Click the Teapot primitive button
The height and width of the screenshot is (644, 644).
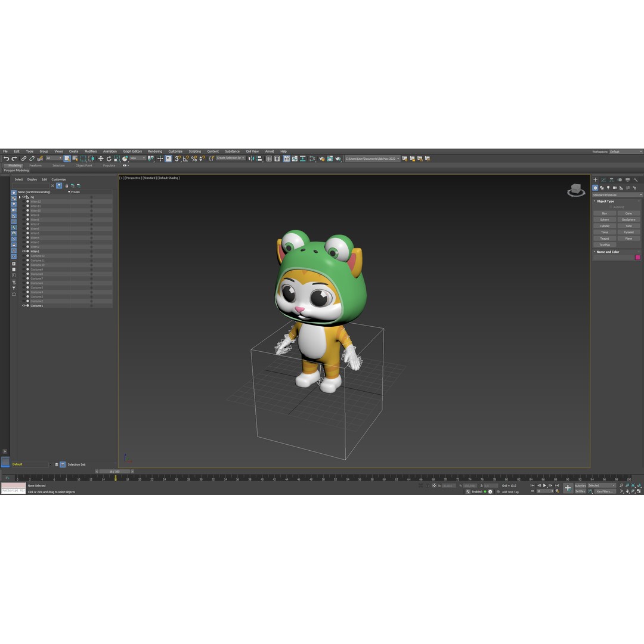(x=605, y=239)
